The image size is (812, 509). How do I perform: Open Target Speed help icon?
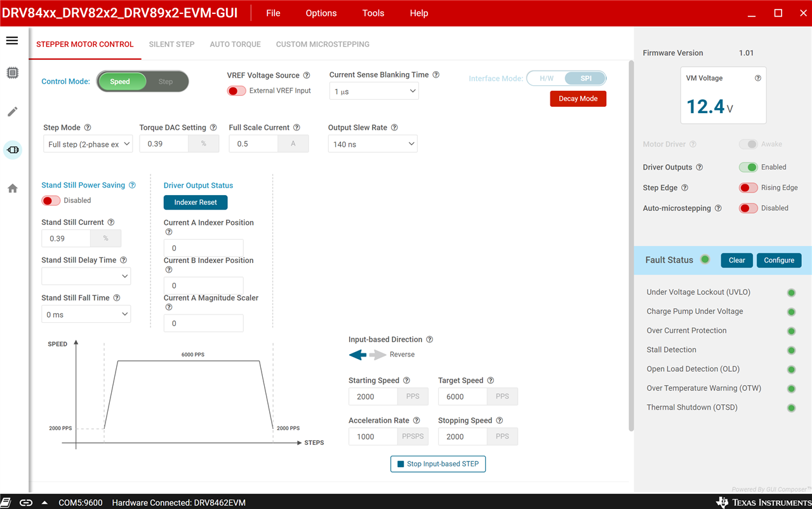coord(490,381)
